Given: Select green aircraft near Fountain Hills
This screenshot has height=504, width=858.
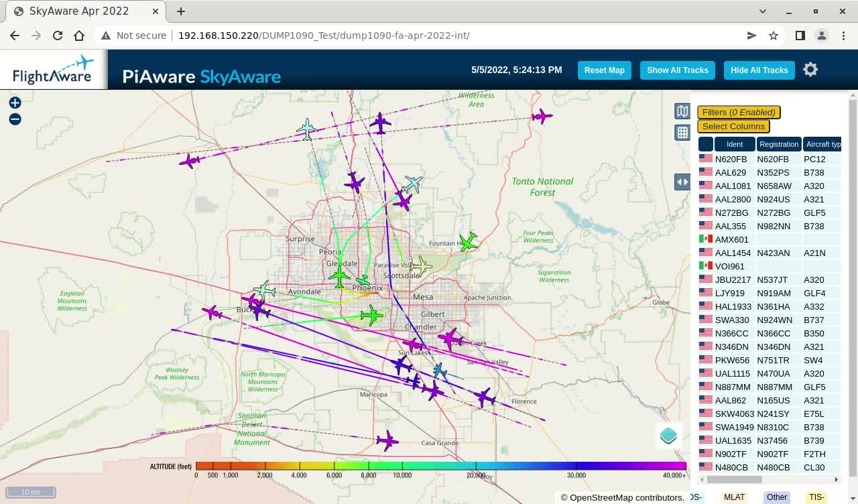Looking at the screenshot, I should tap(468, 242).
